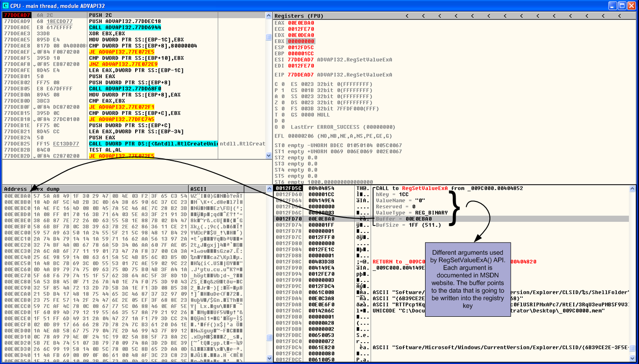The image size is (639, 364).
Task: Toggle the Z flag bit in registers
Action: 282,102
